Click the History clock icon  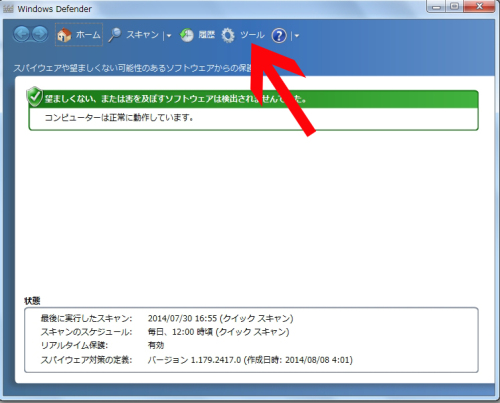187,35
